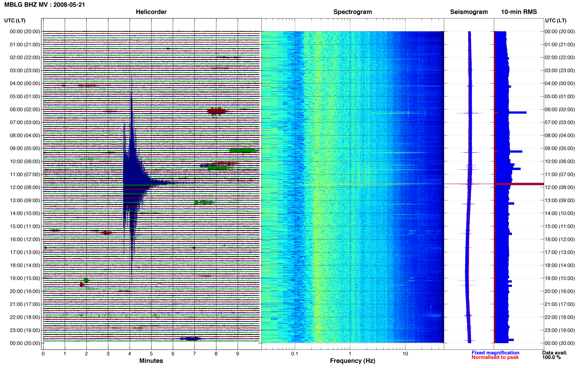Click frequency tick label '0.1'
The width and height of the screenshot is (588, 368).
(295, 354)
